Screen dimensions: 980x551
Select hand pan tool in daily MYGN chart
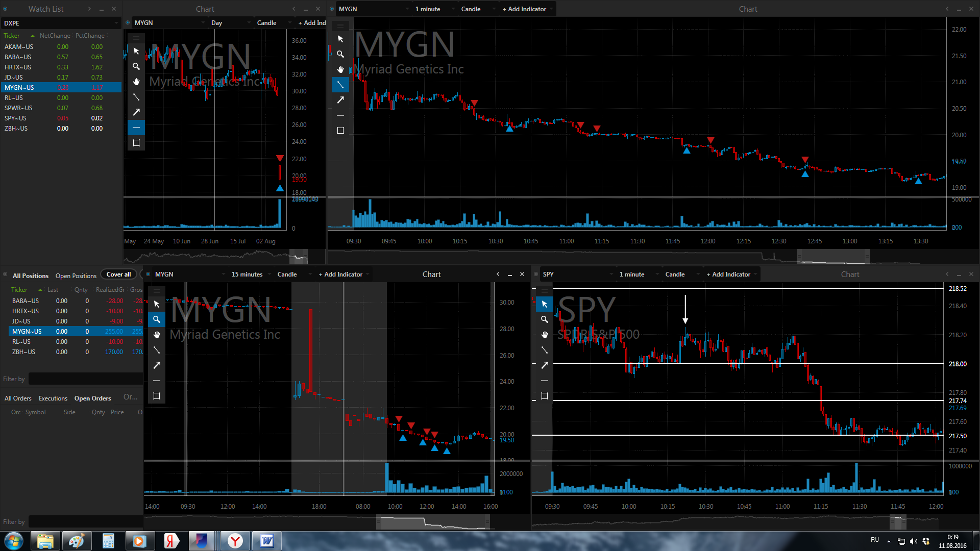pyautogui.click(x=136, y=82)
